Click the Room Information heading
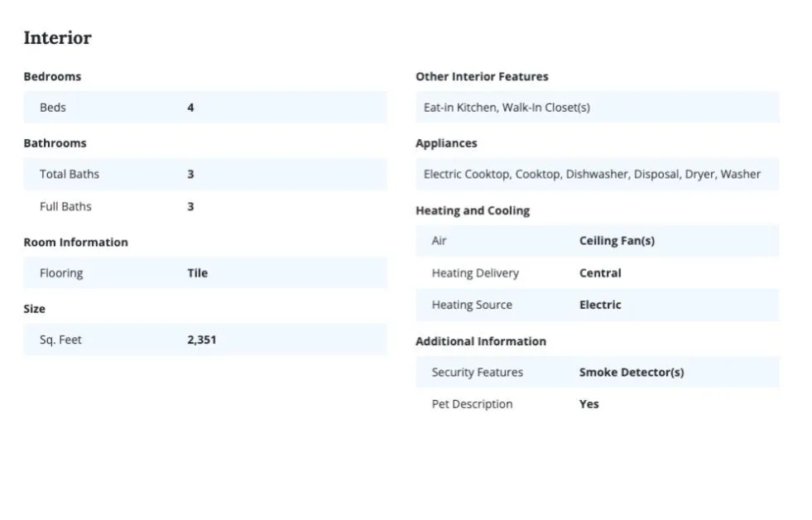 (x=75, y=243)
